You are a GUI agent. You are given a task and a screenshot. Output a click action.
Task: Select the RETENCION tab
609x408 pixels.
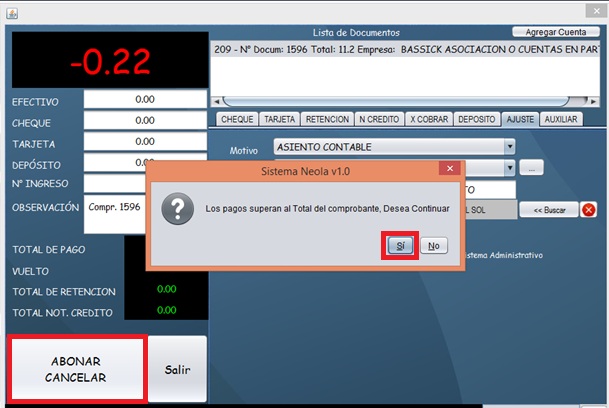[327, 119]
